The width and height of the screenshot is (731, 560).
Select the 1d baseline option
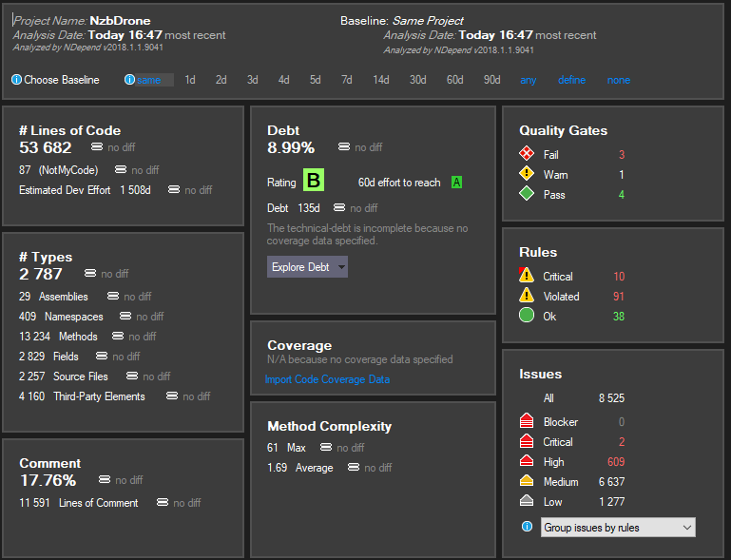[x=190, y=80]
